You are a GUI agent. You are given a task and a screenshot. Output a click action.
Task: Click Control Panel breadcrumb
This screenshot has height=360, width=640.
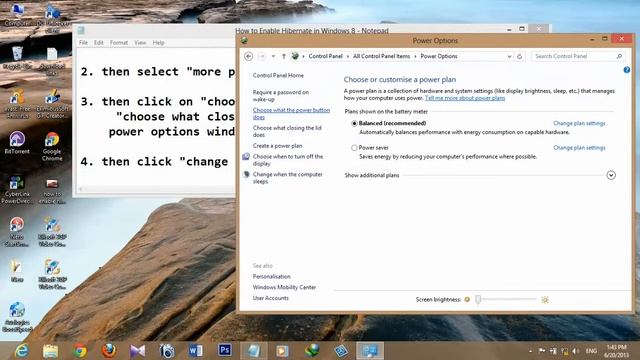325,56
